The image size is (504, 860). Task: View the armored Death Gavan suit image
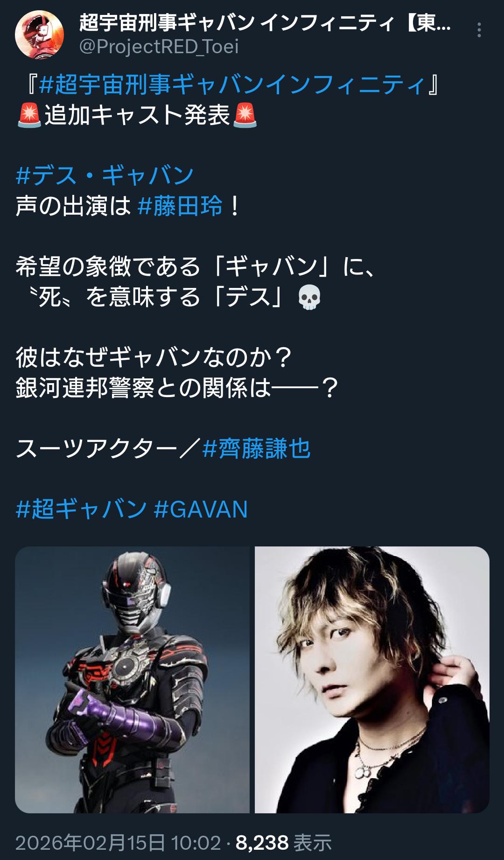(x=132, y=680)
